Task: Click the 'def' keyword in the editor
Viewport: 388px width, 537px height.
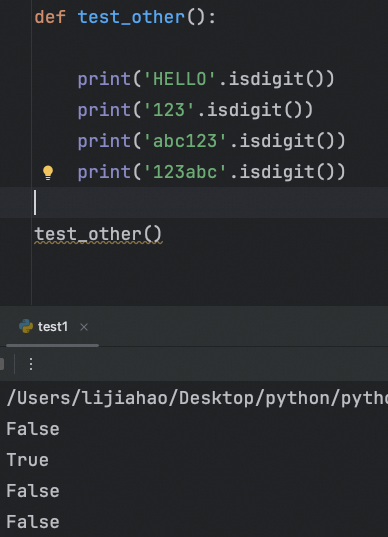Action: pos(50,17)
